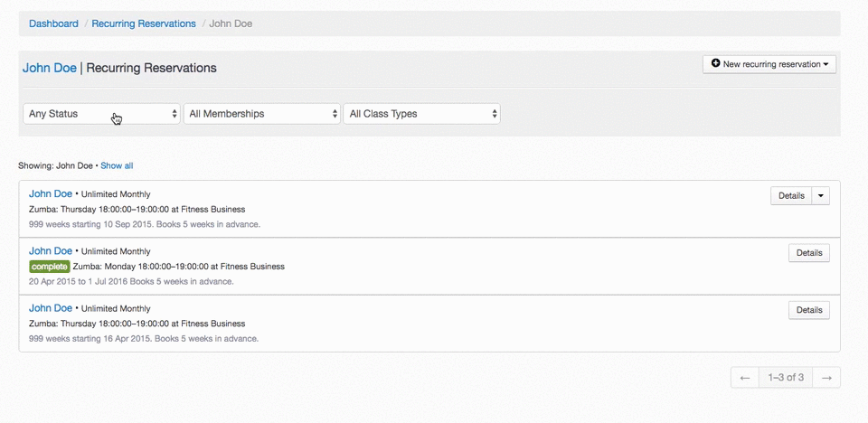Click John Doe name in page heading

click(x=50, y=68)
